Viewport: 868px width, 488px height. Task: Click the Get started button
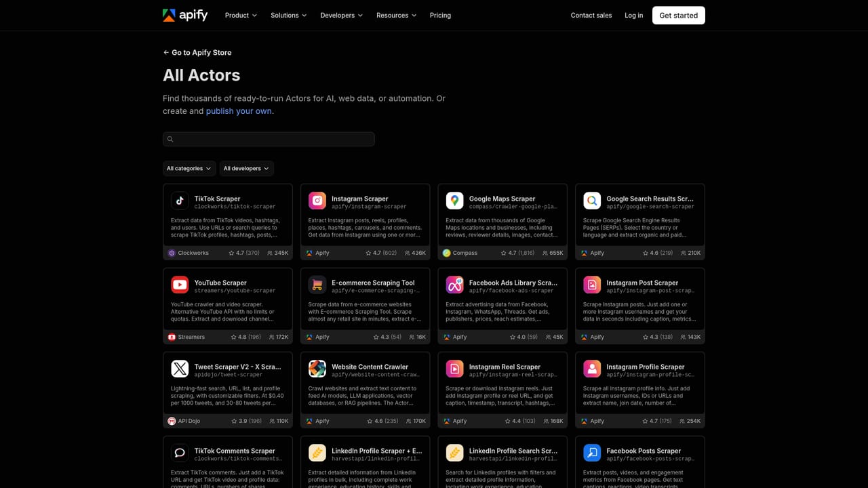(x=679, y=15)
